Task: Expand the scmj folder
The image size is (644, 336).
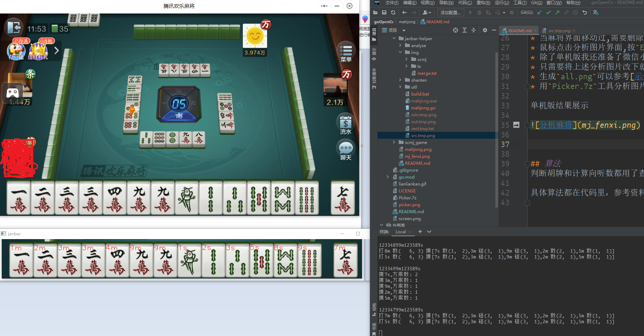Action: pos(407,59)
